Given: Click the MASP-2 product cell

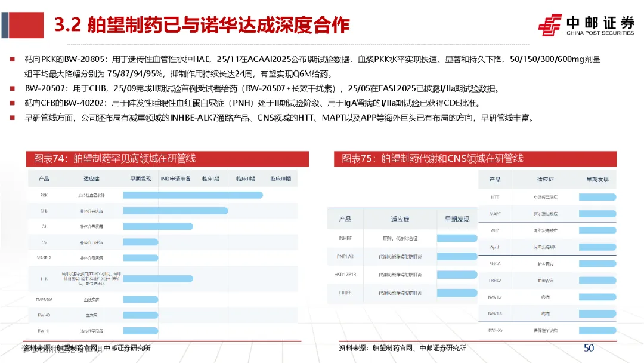Looking at the screenshot, I should pyautogui.click(x=44, y=258).
